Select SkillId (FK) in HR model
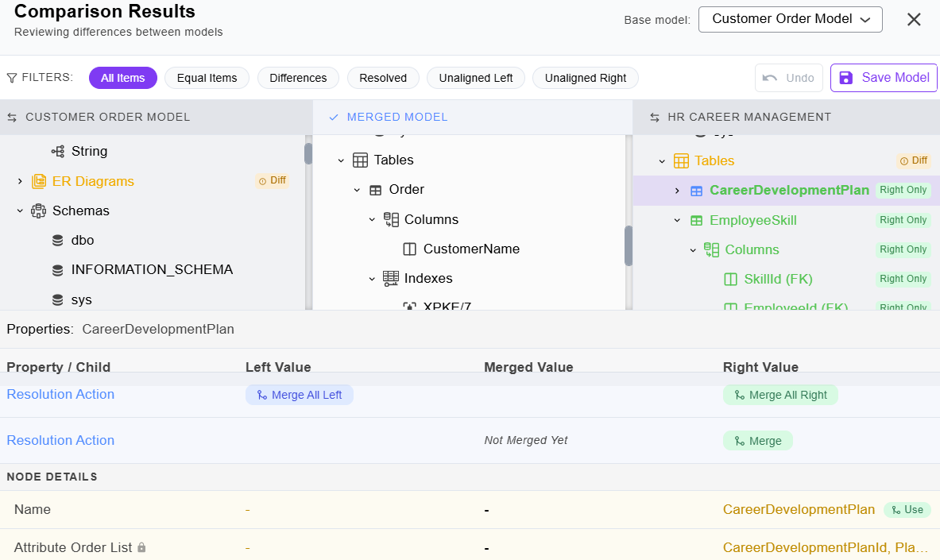Viewport: 940px width, 560px height. click(786, 280)
